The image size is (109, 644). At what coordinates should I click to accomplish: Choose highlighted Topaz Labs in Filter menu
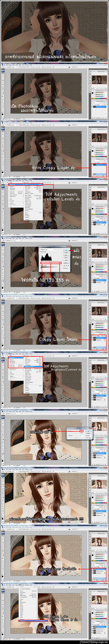point(28,621)
